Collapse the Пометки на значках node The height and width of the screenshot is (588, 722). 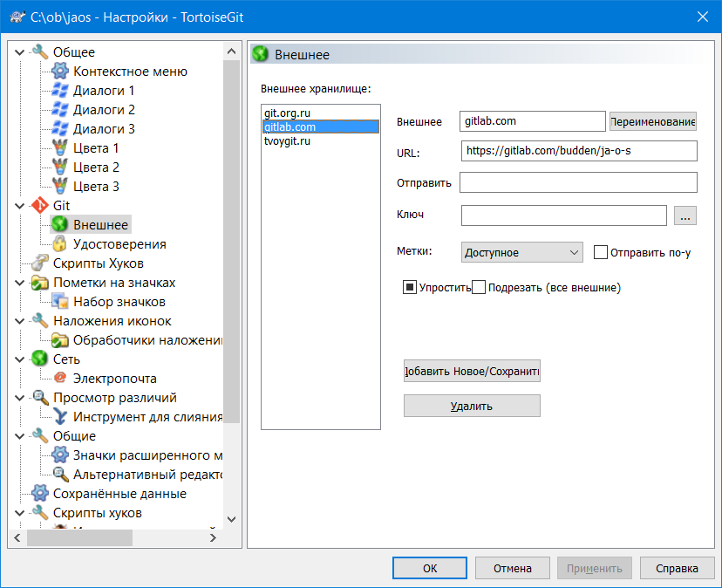19,283
